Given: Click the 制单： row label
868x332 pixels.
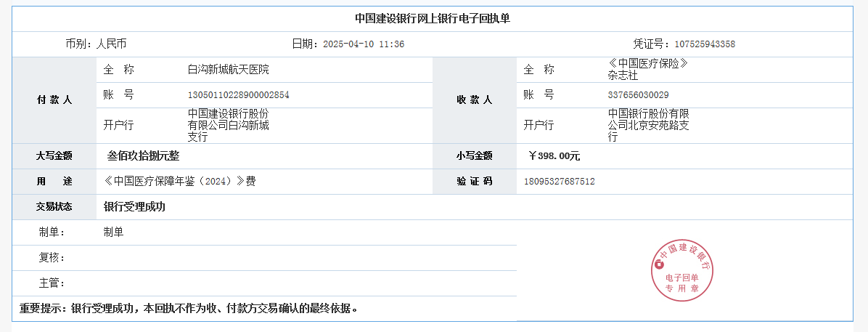Looking at the screenshot, I should [x=52, y=232].
